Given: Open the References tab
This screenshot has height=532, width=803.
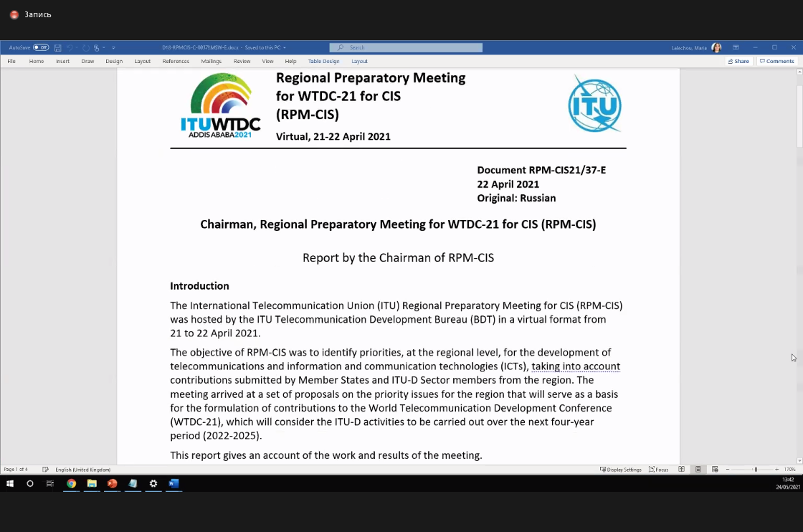Looking at the screenshot, I should 176,61.
